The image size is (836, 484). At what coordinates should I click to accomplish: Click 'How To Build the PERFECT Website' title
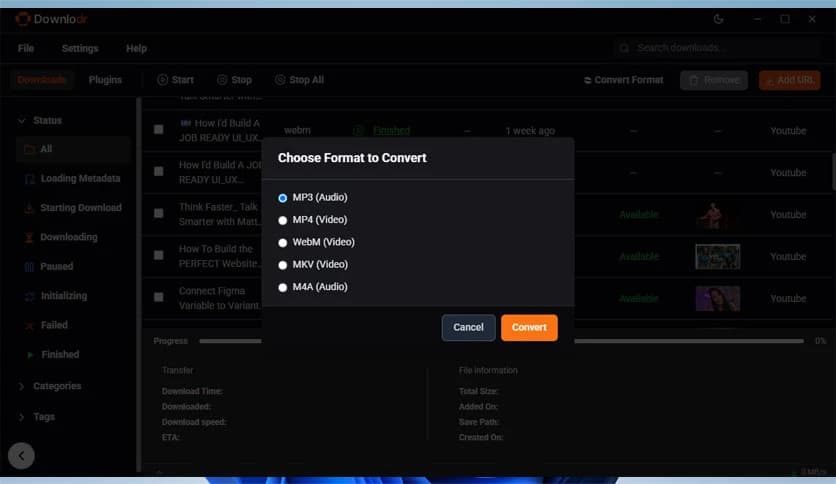[x=220, y=256]
